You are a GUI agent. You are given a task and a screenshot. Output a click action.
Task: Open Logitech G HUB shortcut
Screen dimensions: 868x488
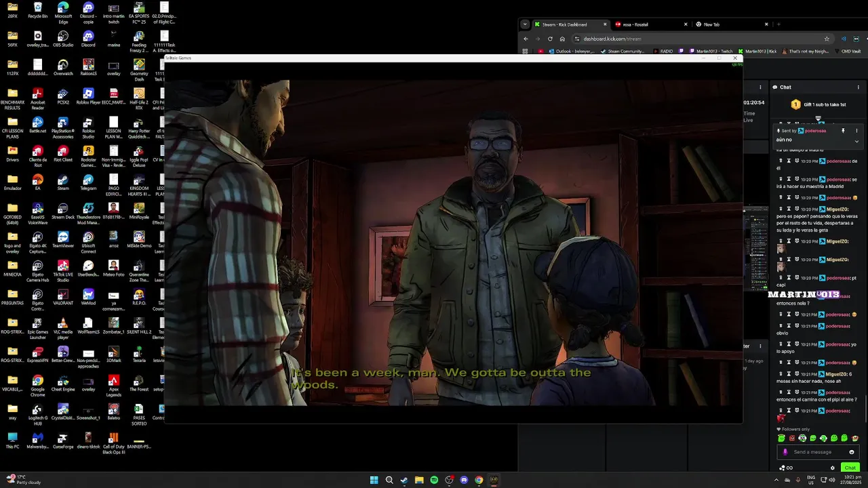click(x=38, y=413)
